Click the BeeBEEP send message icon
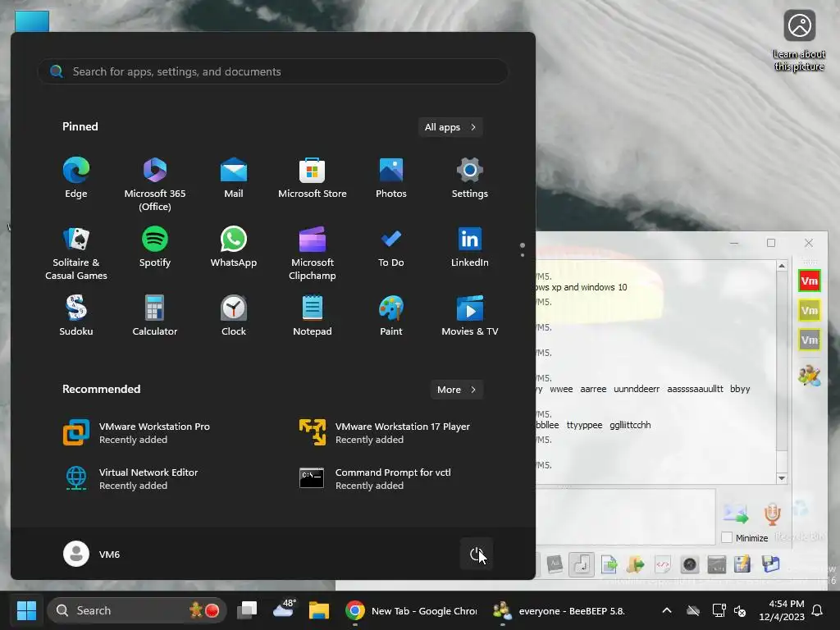 coord(736,514)
